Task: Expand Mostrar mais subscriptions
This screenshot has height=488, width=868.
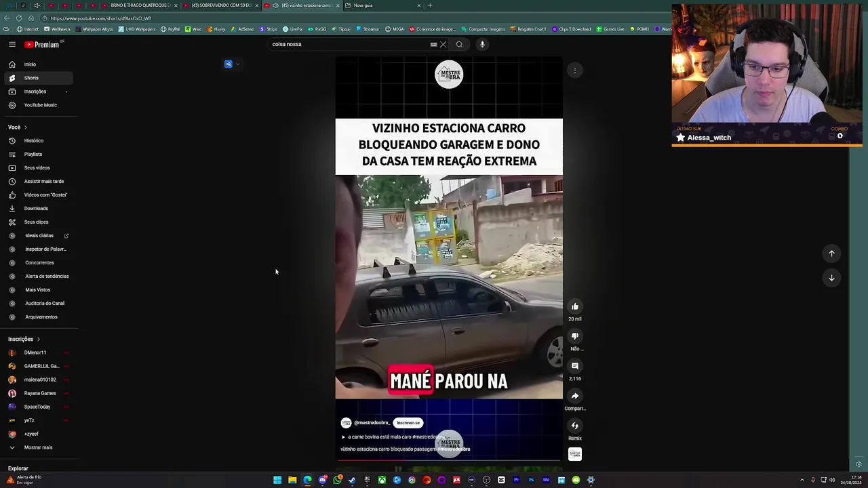Action: [x=39, y=447]
